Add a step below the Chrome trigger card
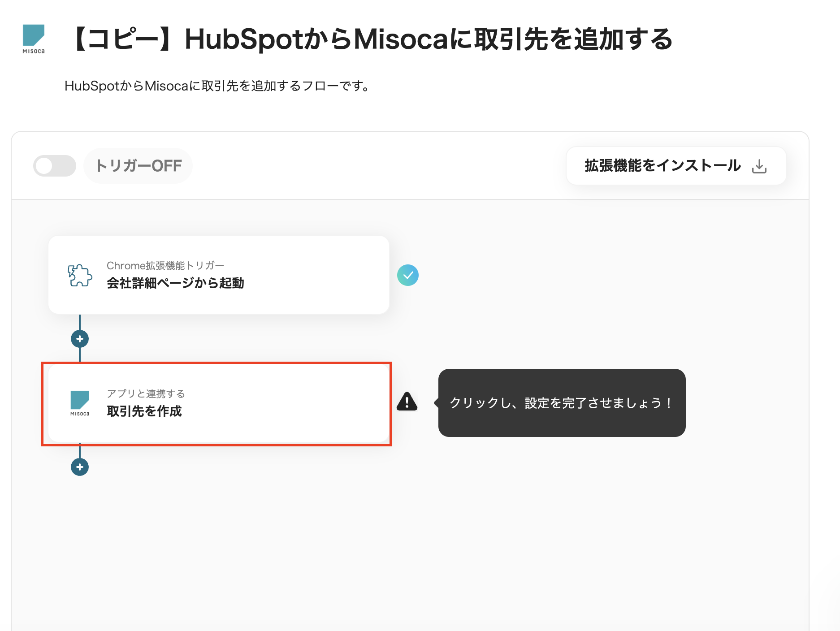The image size is (840, 631). [80, 339]
